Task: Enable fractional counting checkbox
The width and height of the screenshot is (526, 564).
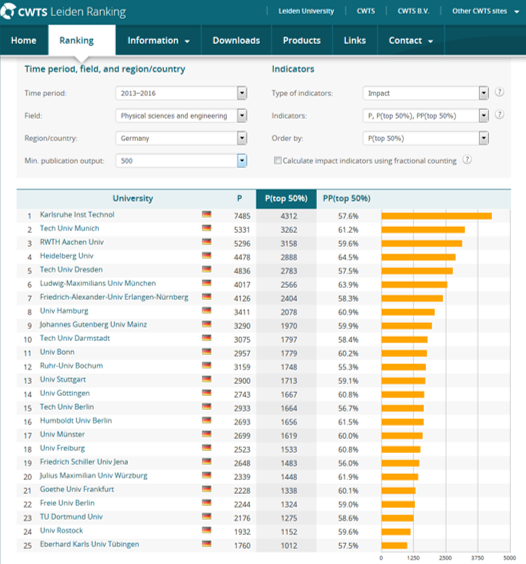Action: click(x=277, y=160)
